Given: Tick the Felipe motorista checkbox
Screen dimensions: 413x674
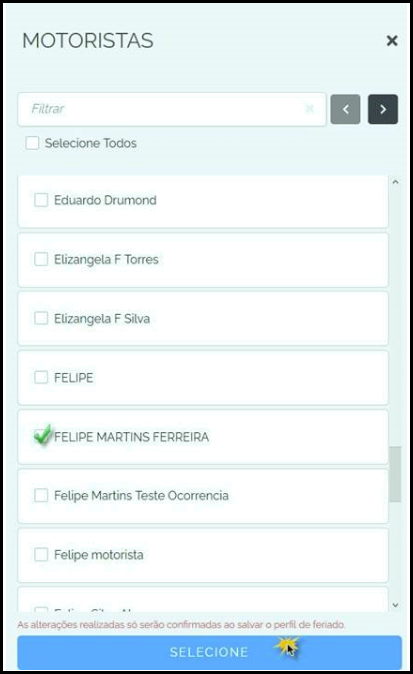Looking at the screenshot, I should click(x=41, y=555).
